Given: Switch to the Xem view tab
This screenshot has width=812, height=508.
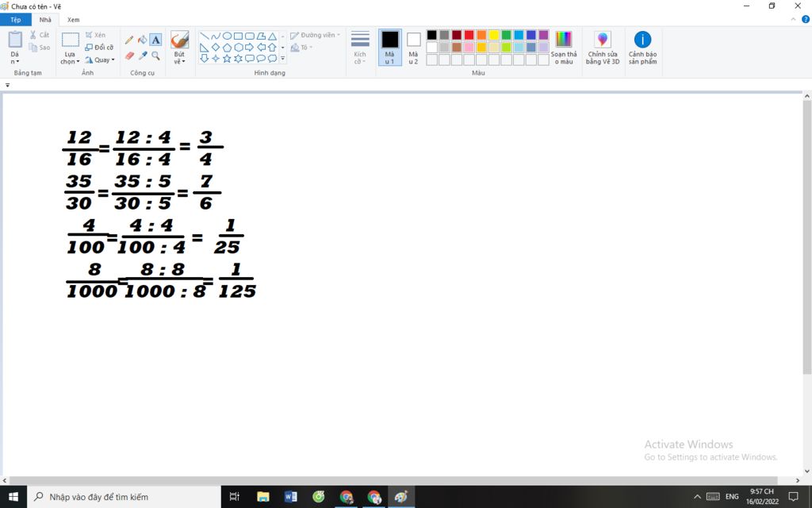Looking at the screenshot, I should [74, 20].
